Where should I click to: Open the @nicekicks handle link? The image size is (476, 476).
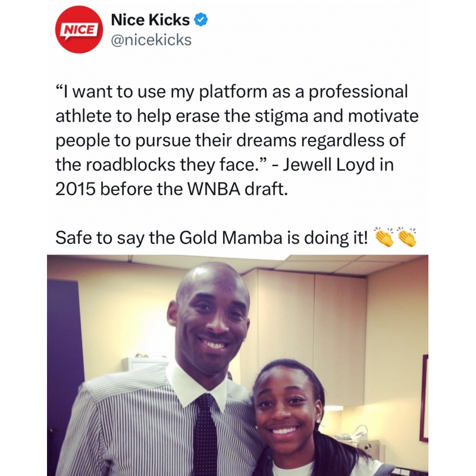pyautogui.click(x=151, y=40)
